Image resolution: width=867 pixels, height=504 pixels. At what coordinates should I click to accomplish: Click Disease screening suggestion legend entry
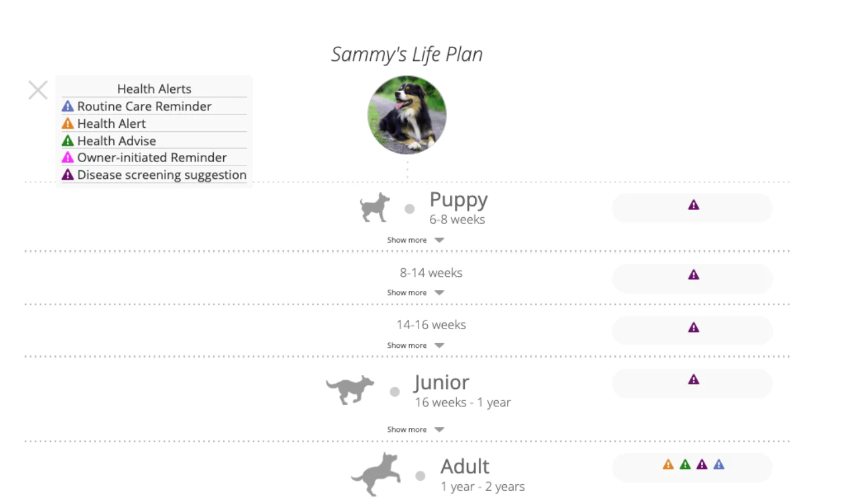click(162, 175)
